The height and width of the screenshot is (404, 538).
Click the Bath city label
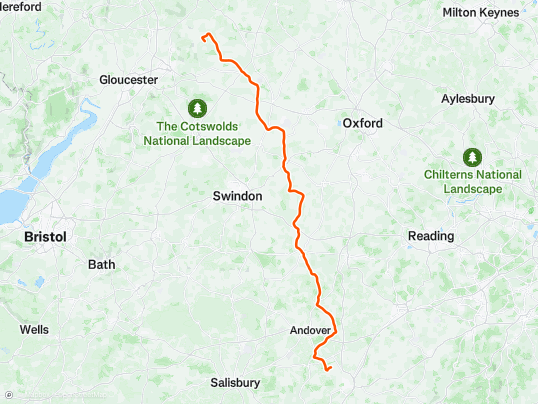pos(102,265)
